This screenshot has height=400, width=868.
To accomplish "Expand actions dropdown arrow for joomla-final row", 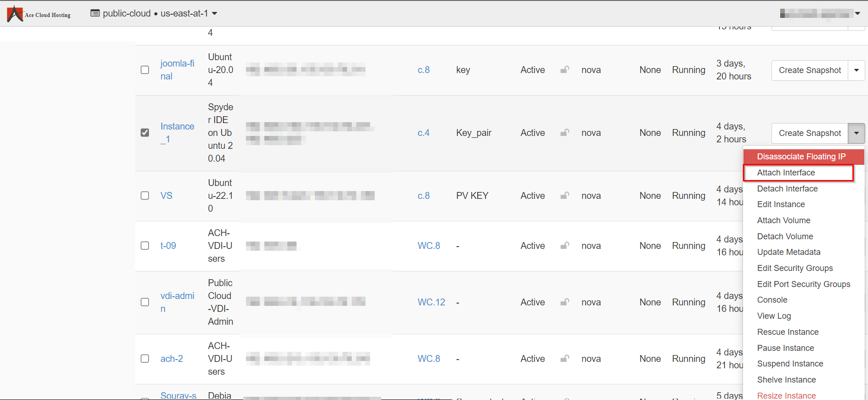I will tap(856, 70).
